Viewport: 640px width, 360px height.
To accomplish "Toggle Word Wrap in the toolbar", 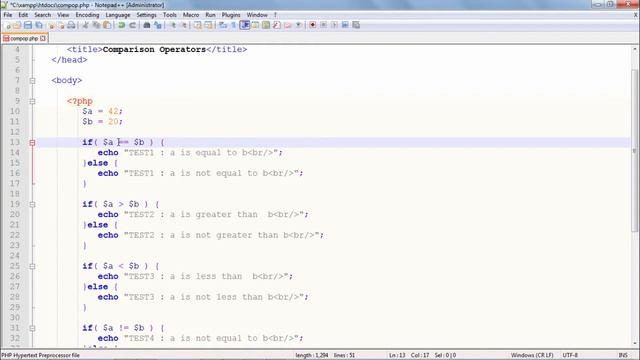I will (223, 25).
